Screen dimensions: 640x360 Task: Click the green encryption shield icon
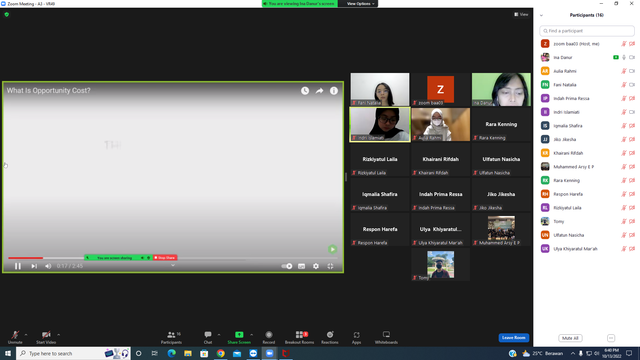7,14
